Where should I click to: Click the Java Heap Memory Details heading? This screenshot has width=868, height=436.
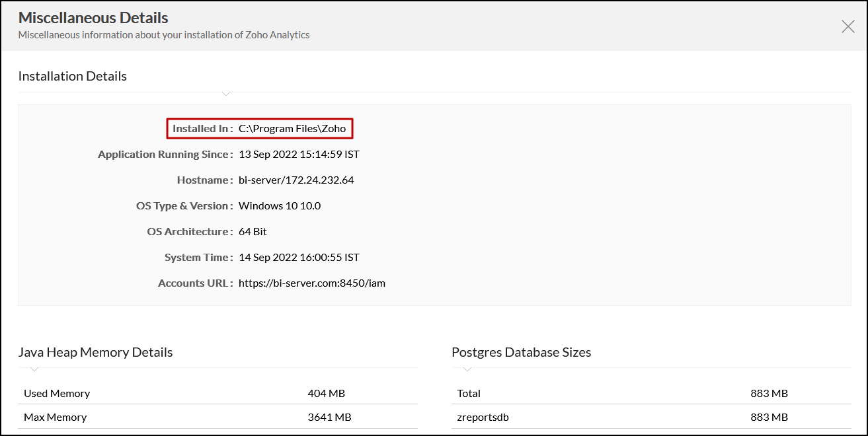[95, 352]
